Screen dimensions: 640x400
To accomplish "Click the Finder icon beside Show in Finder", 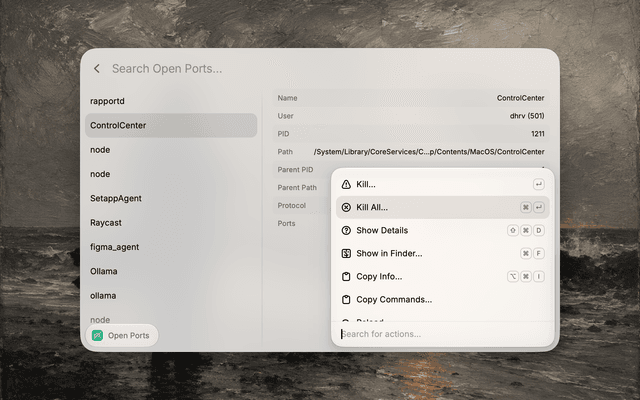I will (x=346, y=253).
